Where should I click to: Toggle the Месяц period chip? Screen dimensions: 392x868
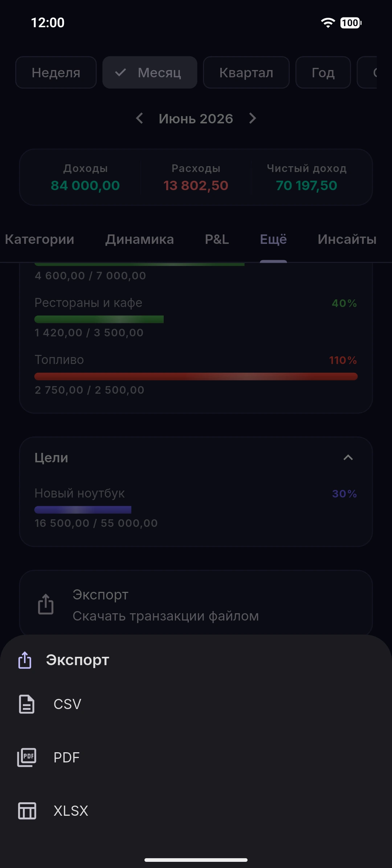tap(150, 73)
